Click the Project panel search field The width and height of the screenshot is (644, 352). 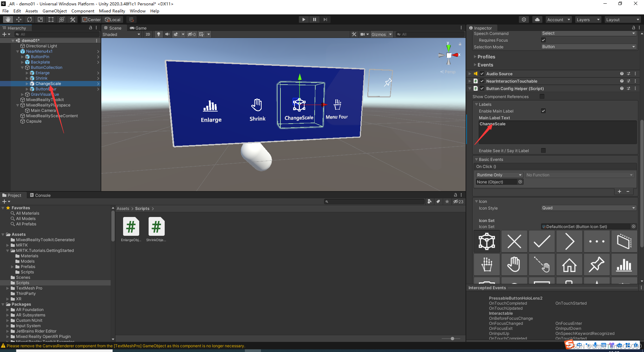[x=374, y=202]
